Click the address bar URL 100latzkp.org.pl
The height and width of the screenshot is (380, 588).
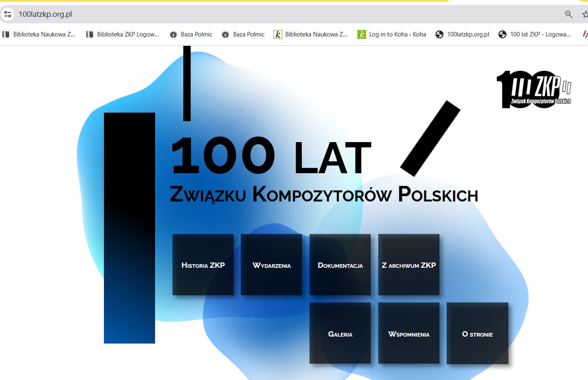[45, 14]
